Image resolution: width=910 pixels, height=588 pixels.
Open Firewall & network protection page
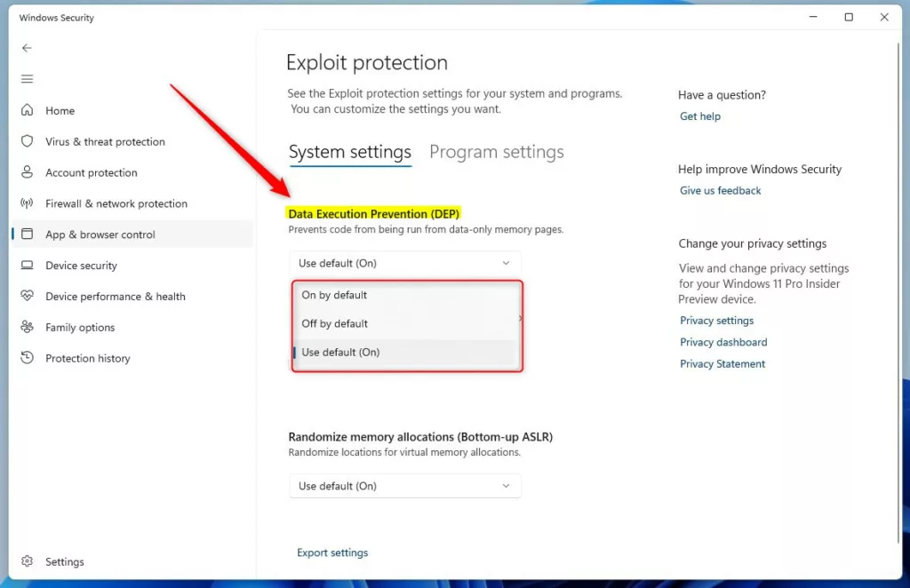click(132, 203)
